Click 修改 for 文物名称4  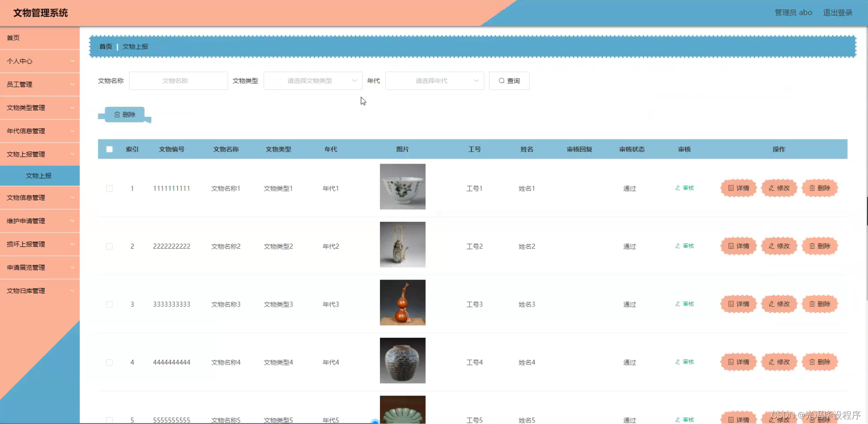pos(779,362)
